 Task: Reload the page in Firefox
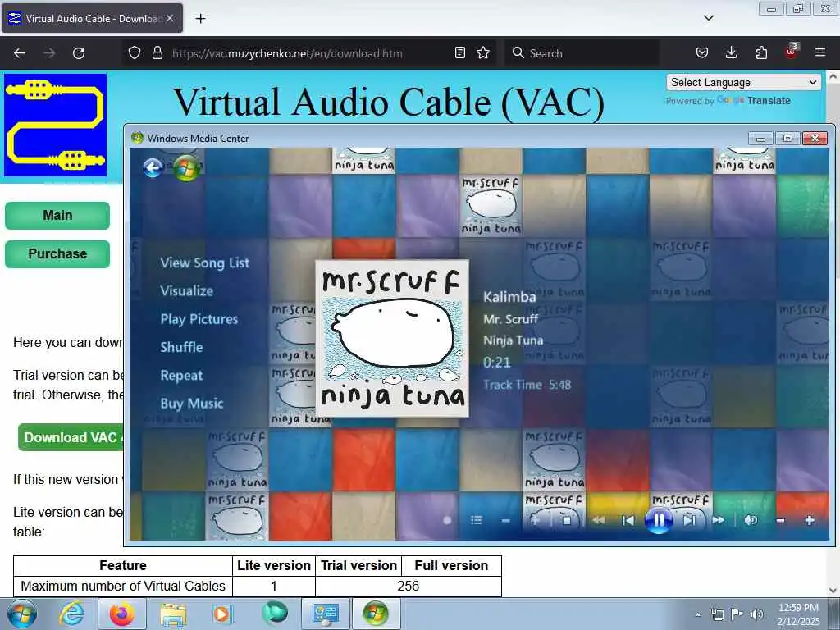click(x=79, y=53)
